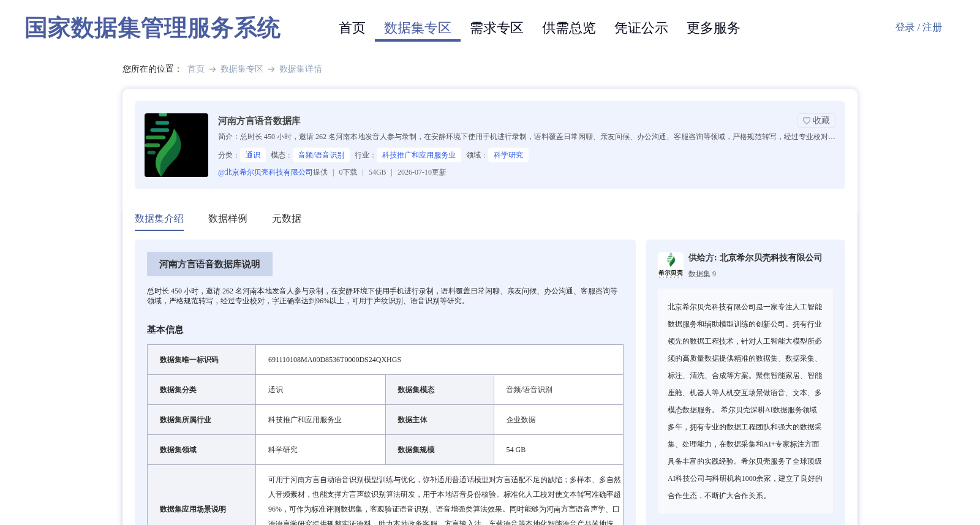Click the 通识 category tag
The height and width of the screenshot is (525, 980).
[253, 155]
